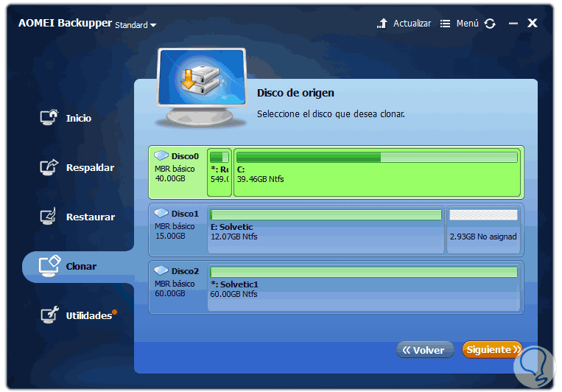Select the 549 MB reserved partition of Disco0
Image resolution: width=562 pixels, height=392 pixels.
219,172
